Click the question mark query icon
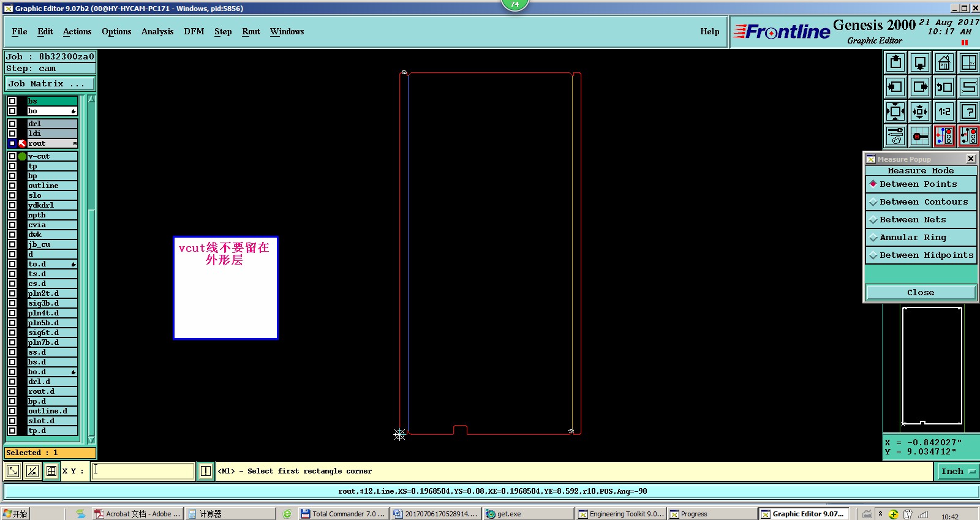 968,111
